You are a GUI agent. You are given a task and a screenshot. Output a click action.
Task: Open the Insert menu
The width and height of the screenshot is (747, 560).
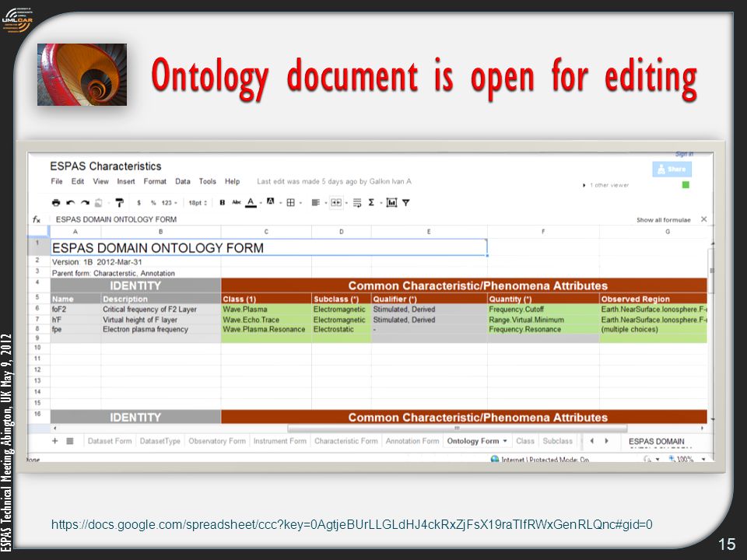click(x=126, y=181)
